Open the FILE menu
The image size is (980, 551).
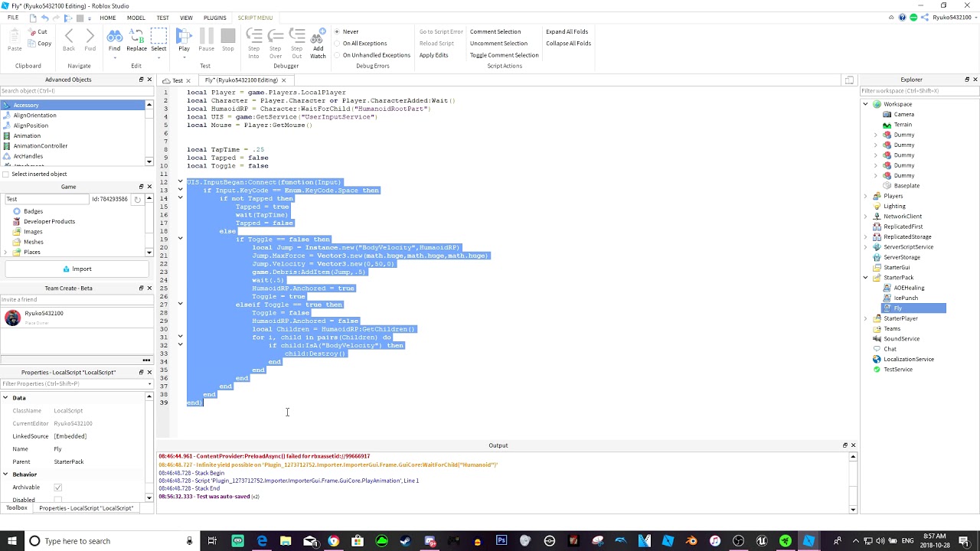(x=13, y=18)
